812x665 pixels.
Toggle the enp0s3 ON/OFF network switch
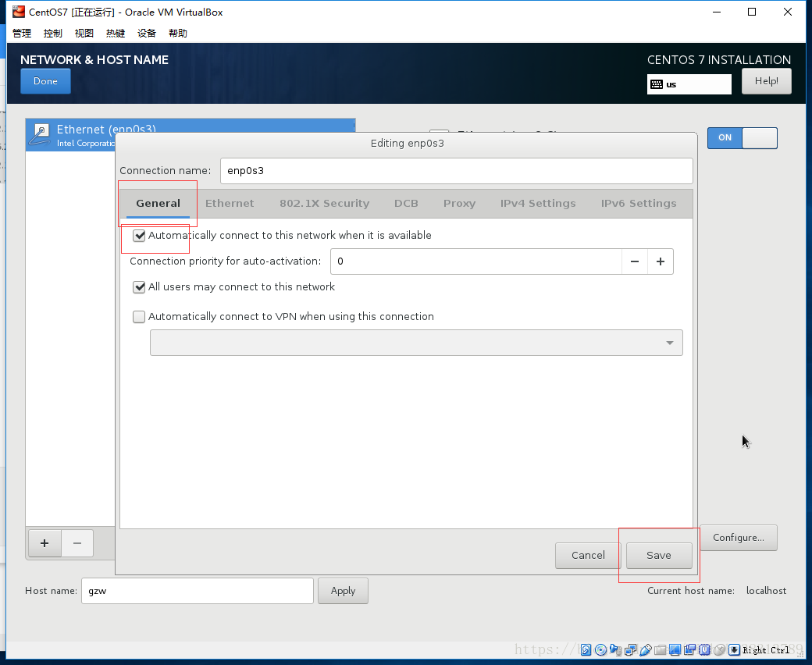tap(742, 137)
